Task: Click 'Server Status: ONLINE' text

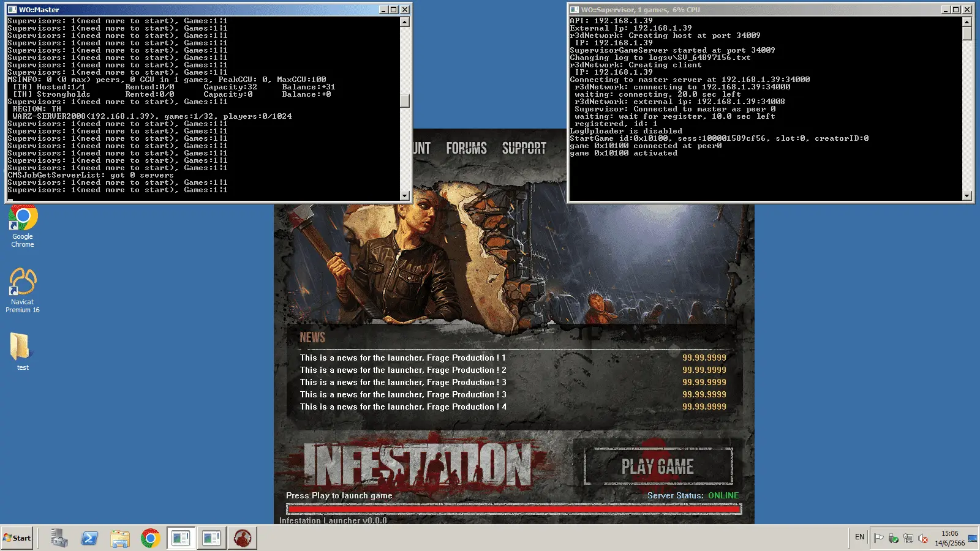Action: [693, 495]
